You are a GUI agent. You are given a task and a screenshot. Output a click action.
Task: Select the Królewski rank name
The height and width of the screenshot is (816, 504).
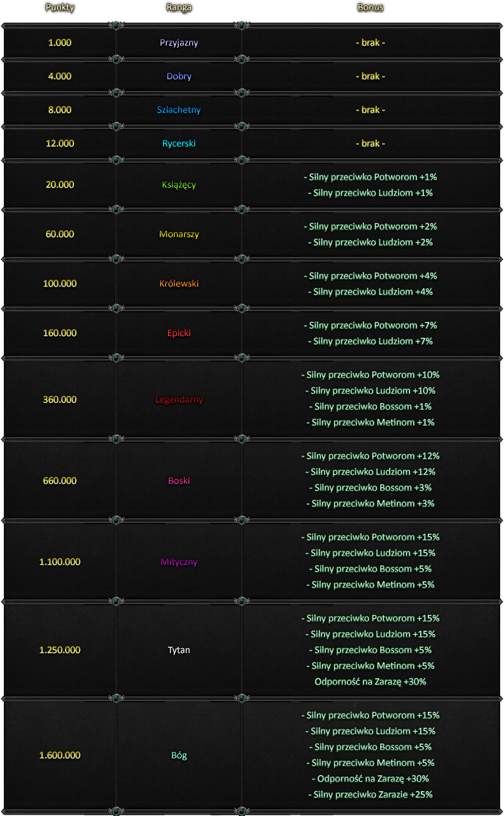(179, 283)
